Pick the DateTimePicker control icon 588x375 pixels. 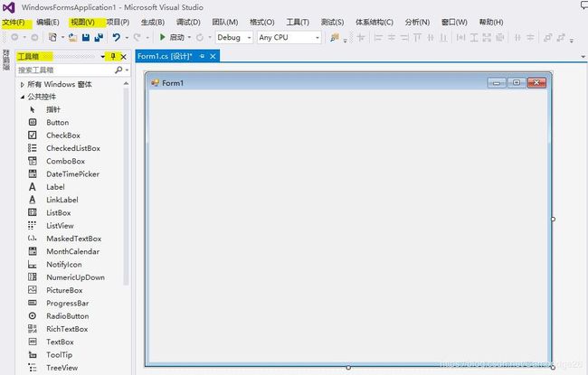tap(33, 173)
